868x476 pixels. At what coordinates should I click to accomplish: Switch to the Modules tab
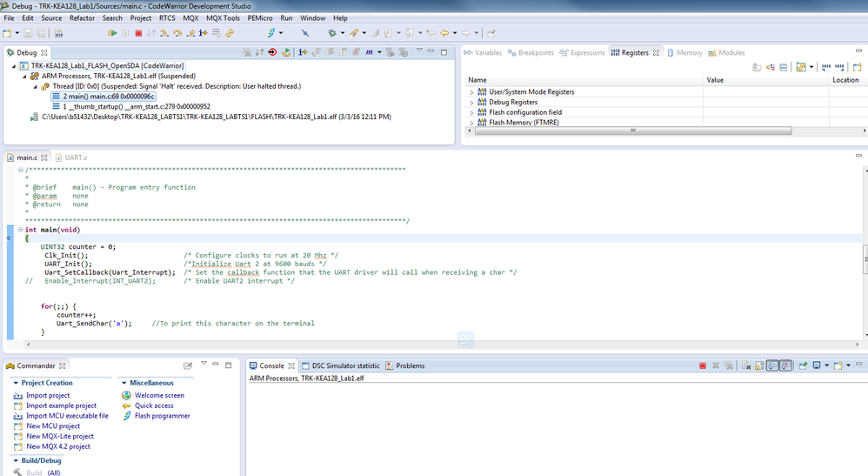coord(727,52)
